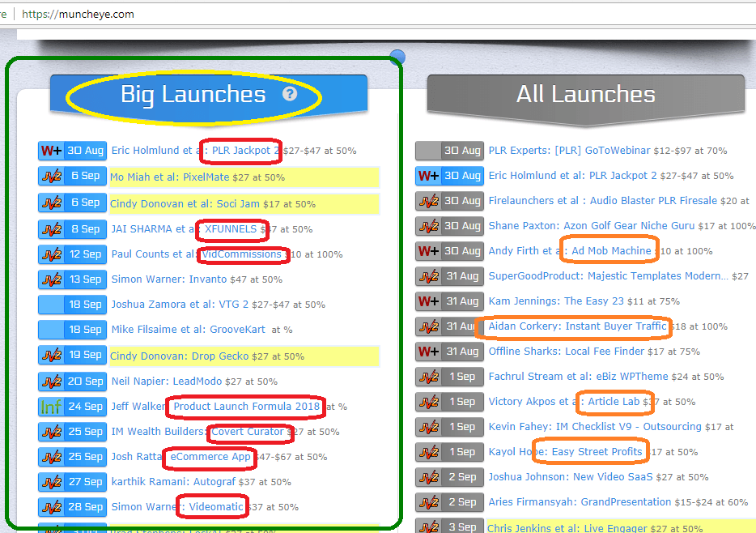Image resolution: width=756 pixels, height=533 pixels.
Task: Open Aidan Corkery Instant Buyer Traffic launch
Action: (x=578, y=326)
